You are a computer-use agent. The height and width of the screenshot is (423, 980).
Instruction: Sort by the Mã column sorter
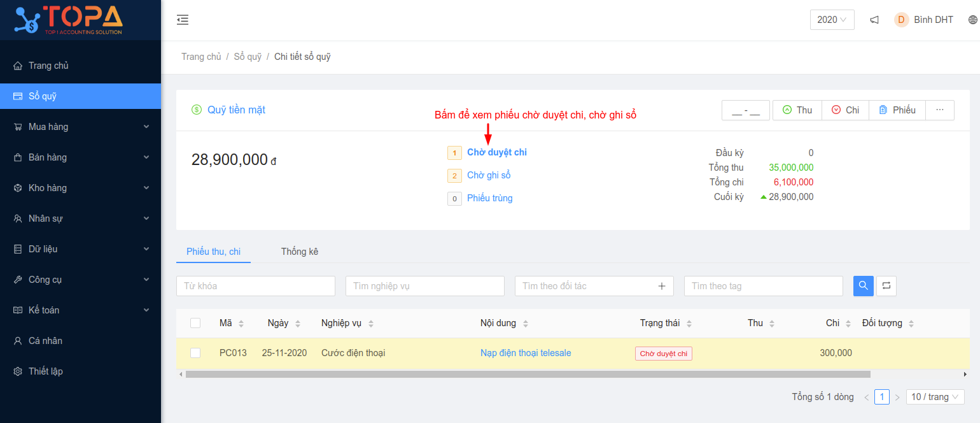pyautogui.click(x=241, y=324)
